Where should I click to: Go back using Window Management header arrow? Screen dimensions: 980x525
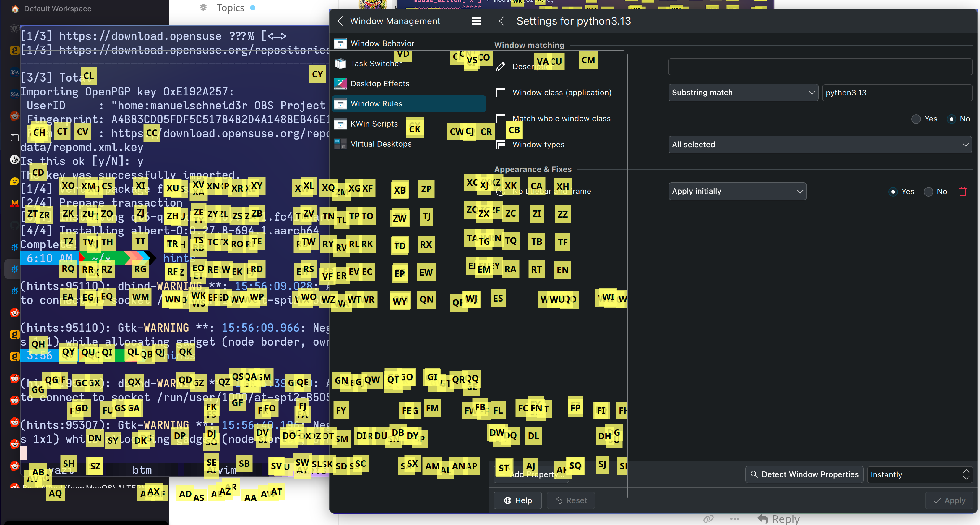pos(340,21)
